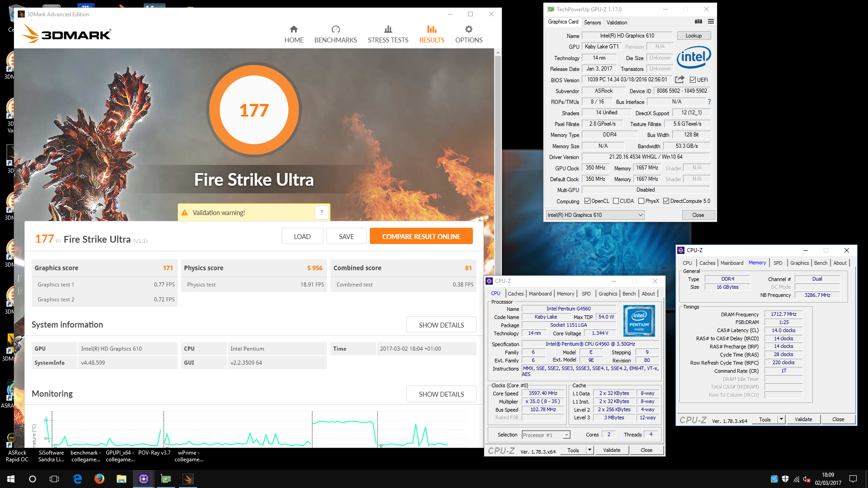Screen dimensions: 868x488
Task: Switch to the Sensors tab in GPU-Z
Action: (x=592, y=22)
